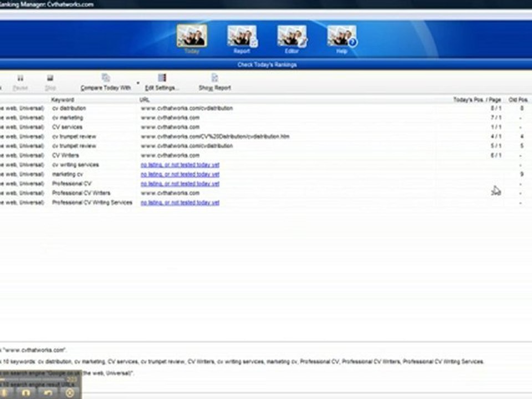Click URL ending in cvdistribution.htm

point(215,136)
